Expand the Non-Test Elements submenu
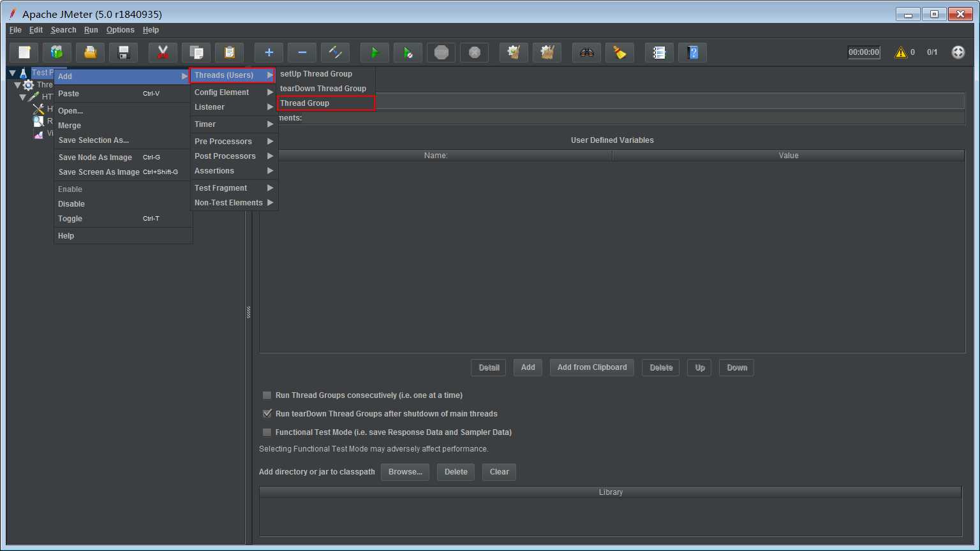Screen dimensions: 980x551 click(234, 203)
